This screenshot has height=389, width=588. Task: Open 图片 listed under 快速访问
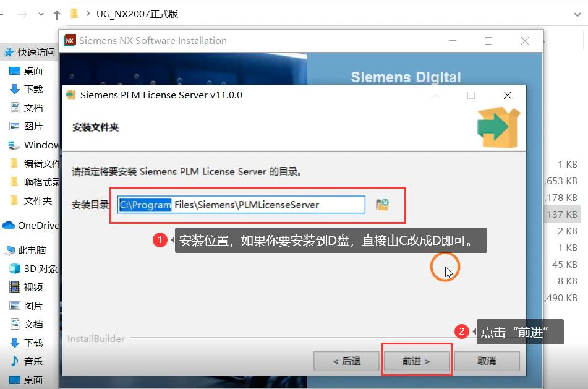[x=33, y=126]
